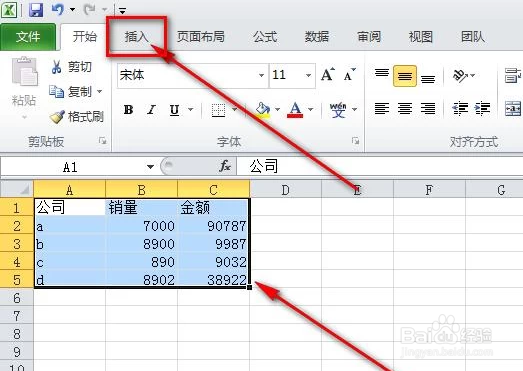Click the formula bar containing 公司
523x371 pixels.
pyautogui.click(x=380, y=166)
